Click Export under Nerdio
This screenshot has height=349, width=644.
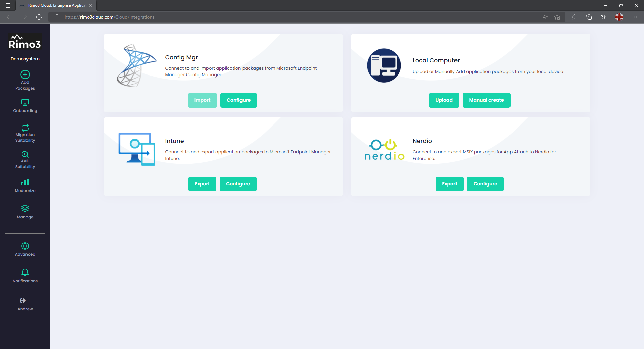pyautogui.click(x=449, y=184)
